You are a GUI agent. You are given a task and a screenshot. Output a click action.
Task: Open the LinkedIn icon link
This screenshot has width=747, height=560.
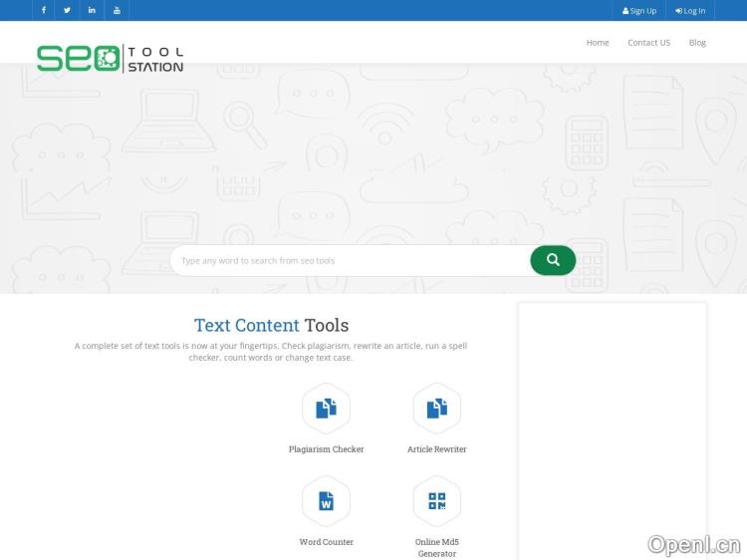point(92,10)
